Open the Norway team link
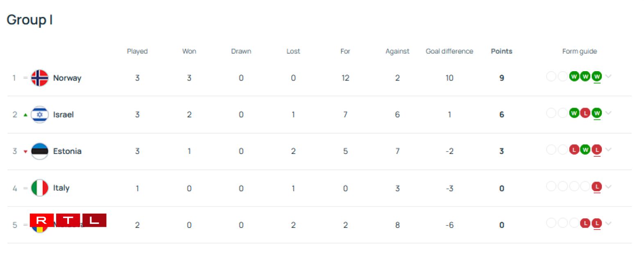 (67, 78)
